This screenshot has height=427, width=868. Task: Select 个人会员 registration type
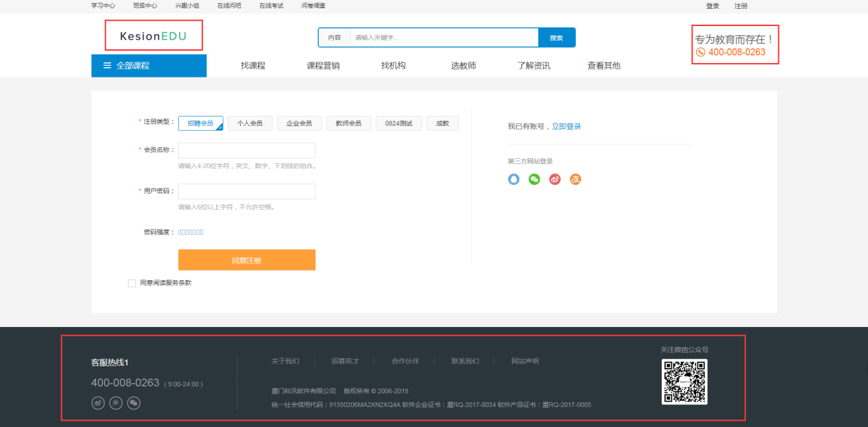pos(250,123)
